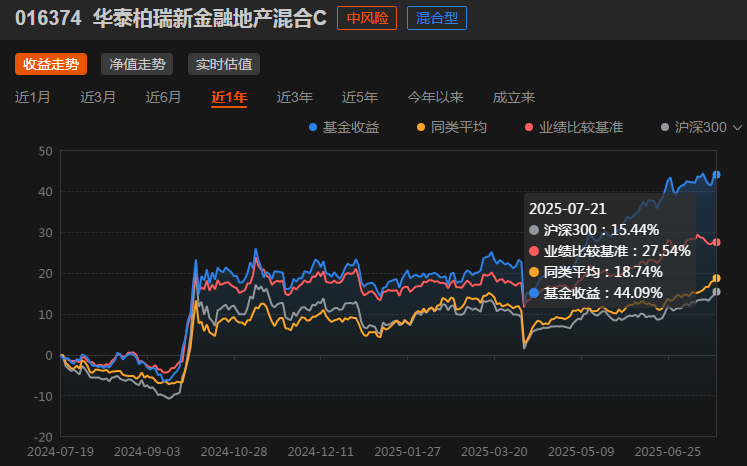Click x-axis date label 2025-05-09

coord(581,452)
